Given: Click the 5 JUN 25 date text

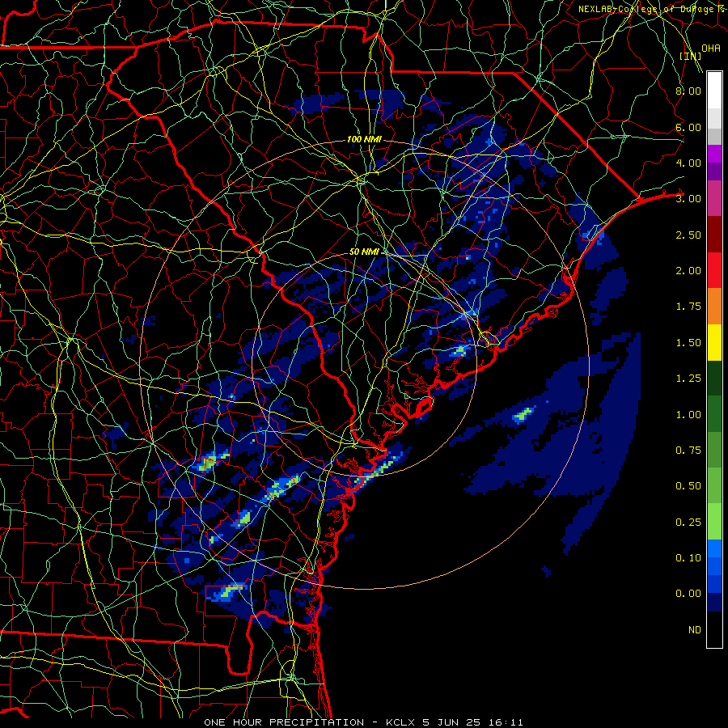Looking at the screenshot, I should tap(453, 722).
